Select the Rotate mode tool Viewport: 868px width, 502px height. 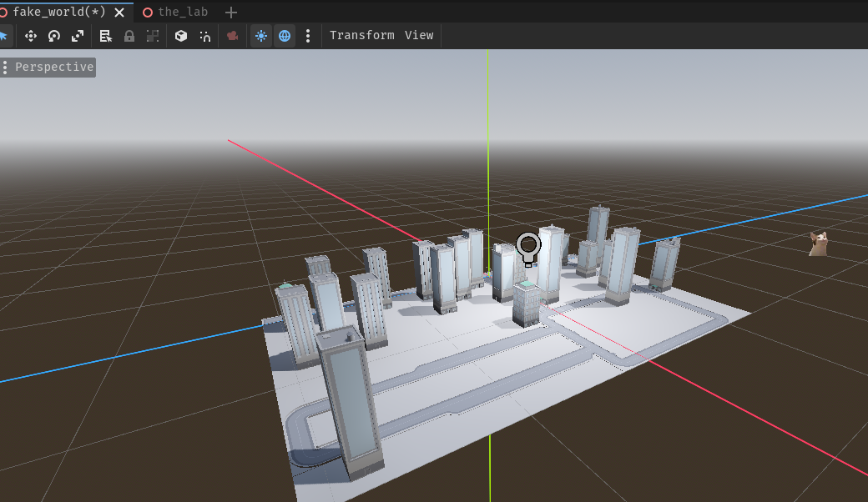pos(54,36)
